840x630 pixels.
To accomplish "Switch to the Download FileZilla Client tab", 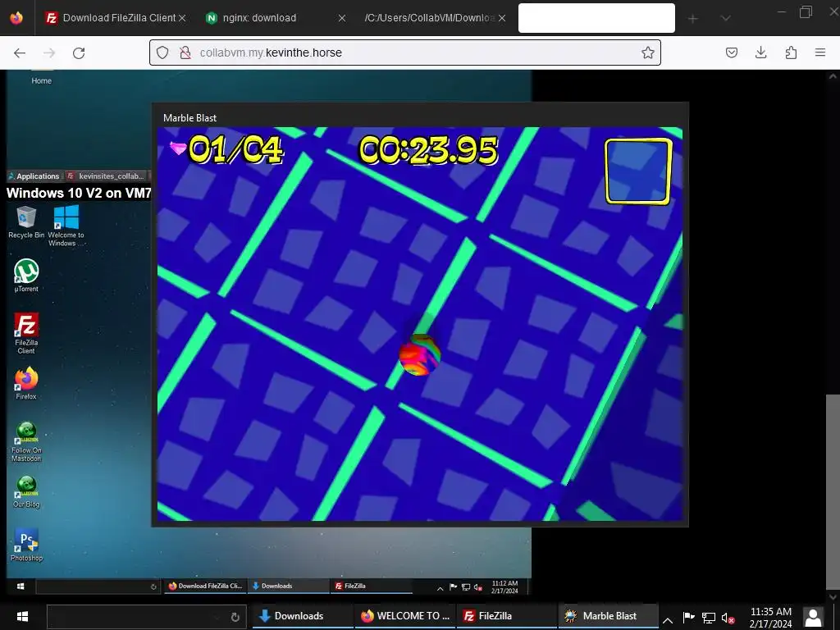I will coord(115,18).
